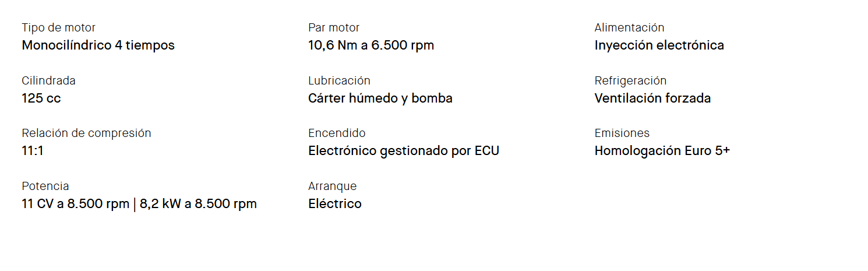Click the "Homologación Euro 5+" emissions value
Image resolution: width=868 pixels, height=271 pixels.
662,151
